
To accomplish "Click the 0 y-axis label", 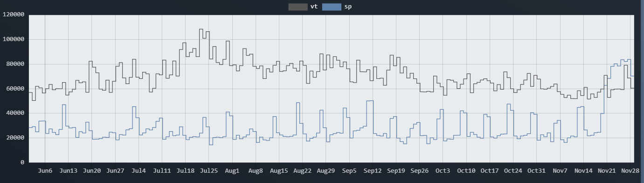I will pos(22,162).
